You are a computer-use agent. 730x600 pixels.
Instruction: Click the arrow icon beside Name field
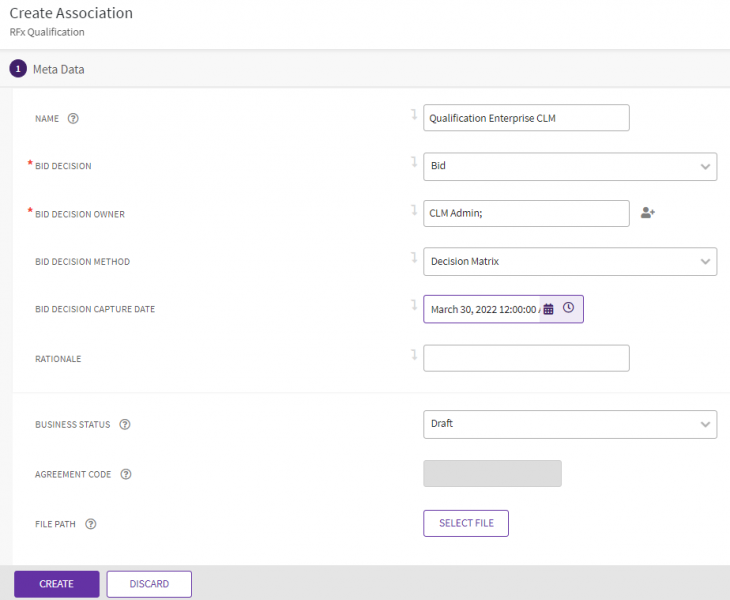pyautogui.click(x=413, y=115)
